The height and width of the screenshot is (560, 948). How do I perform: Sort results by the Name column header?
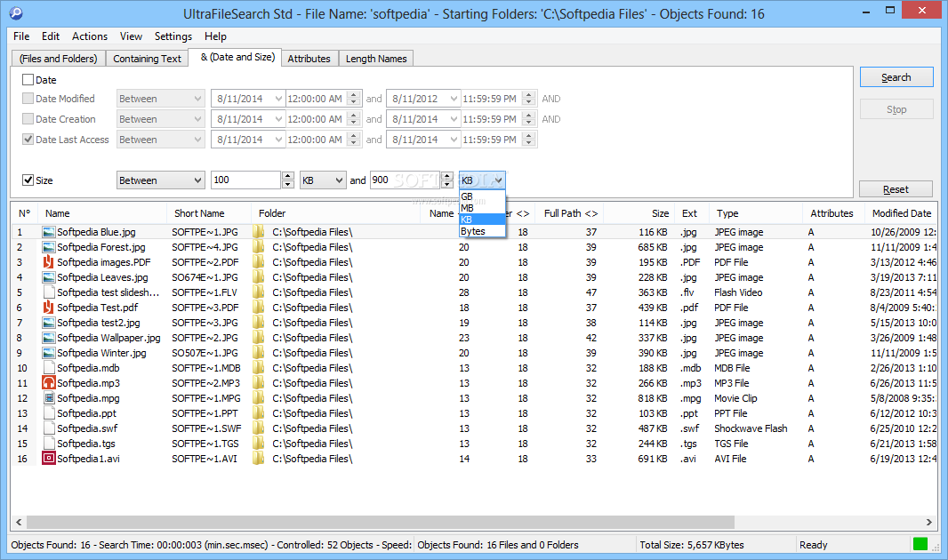(101, 213)
